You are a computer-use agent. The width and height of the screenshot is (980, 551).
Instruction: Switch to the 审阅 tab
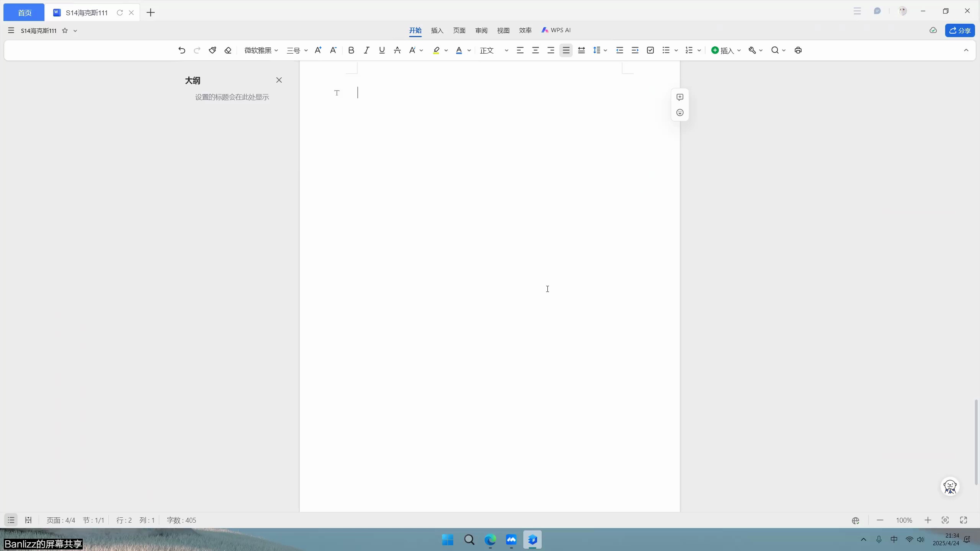(x=481, y=30)
